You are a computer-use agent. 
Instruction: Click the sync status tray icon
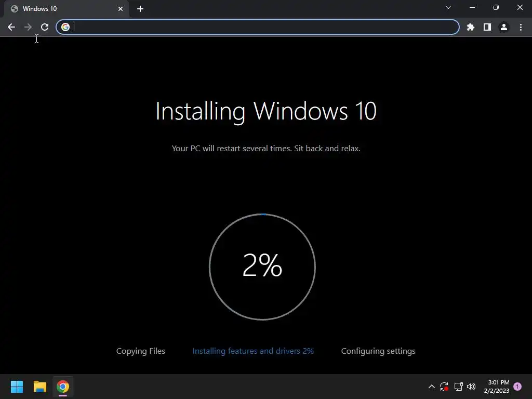click(x=444, y=387)
